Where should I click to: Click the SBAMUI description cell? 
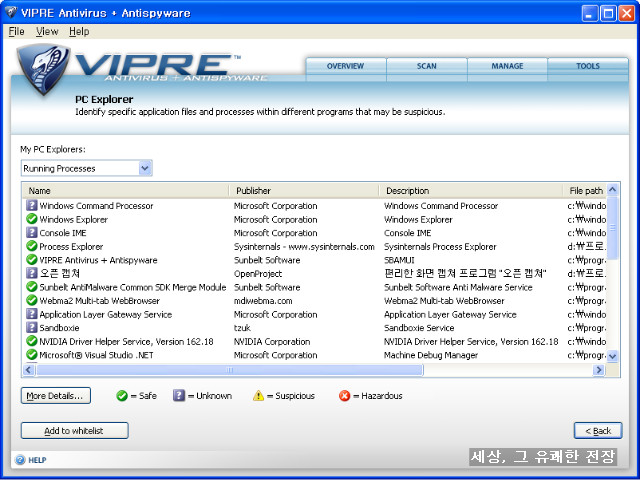point(399,260)
